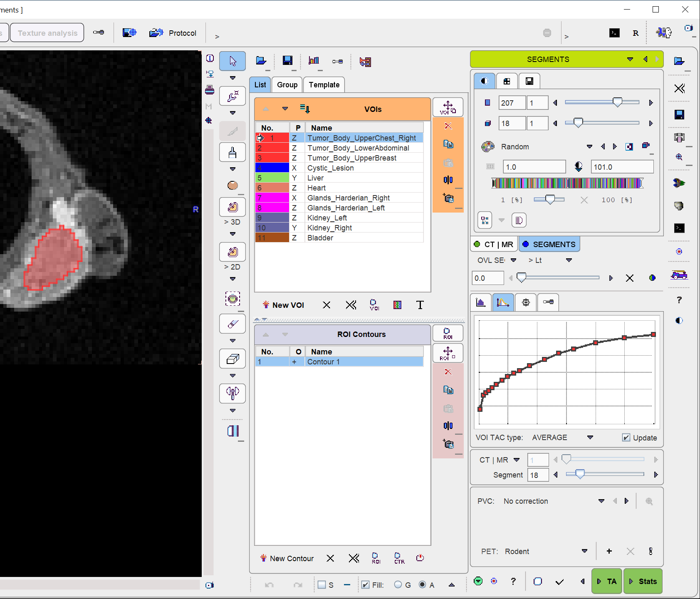Click the color palette icon near Random
Viewport: 700px width, 599px height.
pyautogui.click(x=487, y=146)
